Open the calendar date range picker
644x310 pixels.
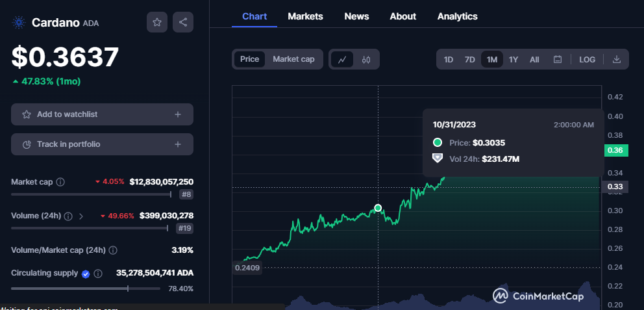(x=557, y=59)
